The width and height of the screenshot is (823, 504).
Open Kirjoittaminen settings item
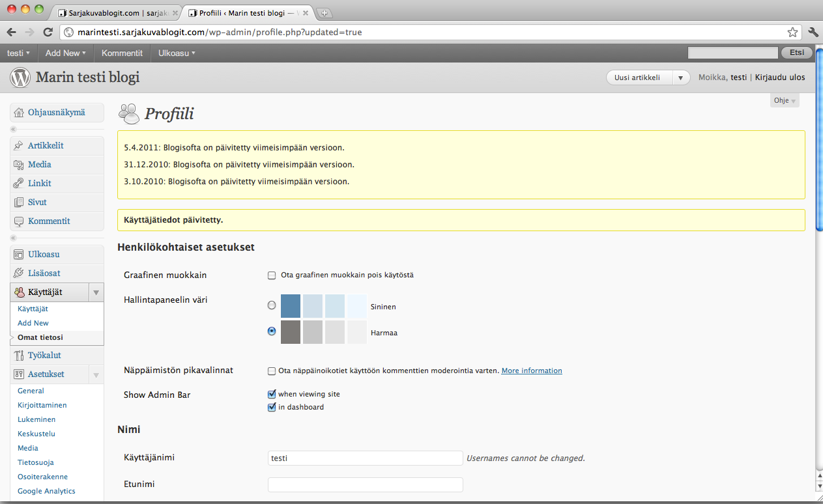(42, 405)
